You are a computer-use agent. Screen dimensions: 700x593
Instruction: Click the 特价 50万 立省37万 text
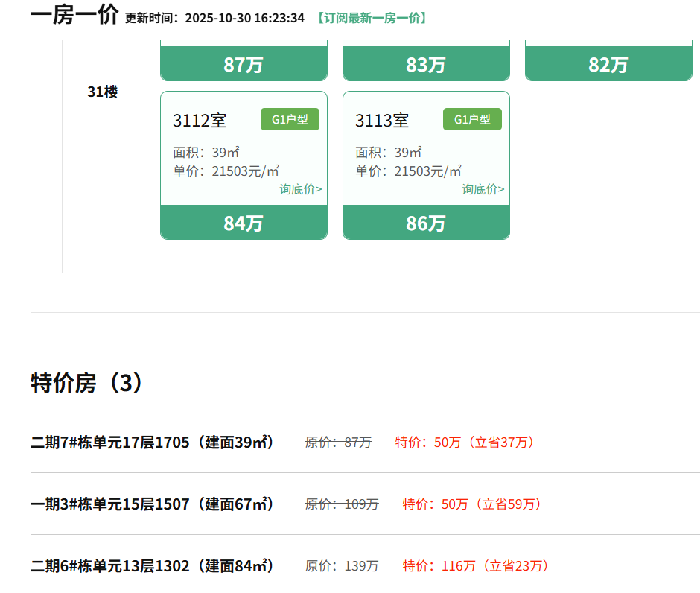(465, 442)
